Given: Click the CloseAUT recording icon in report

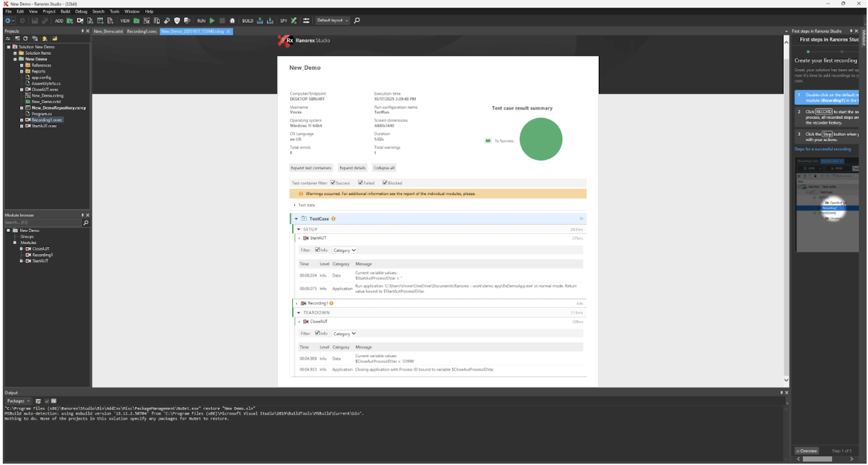Looking at the screenshot, I should (305, 321).
